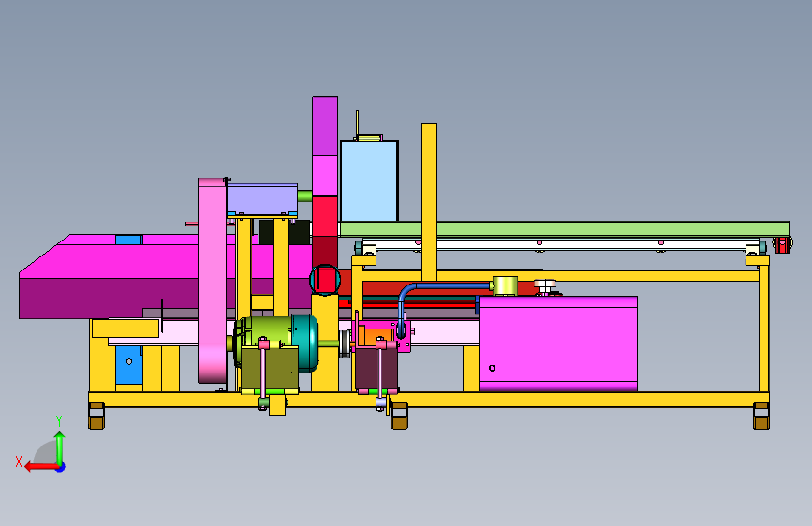Select the large magenta cabinet on the right
The width and height of the screenshot is (812, 526).
tap(558, 343)
